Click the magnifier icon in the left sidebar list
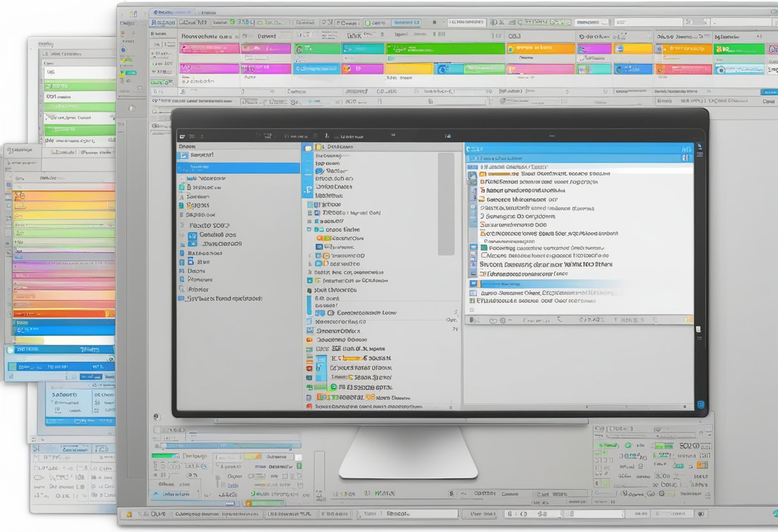Screen dimensions: 778x532 (x=181, y=289)
